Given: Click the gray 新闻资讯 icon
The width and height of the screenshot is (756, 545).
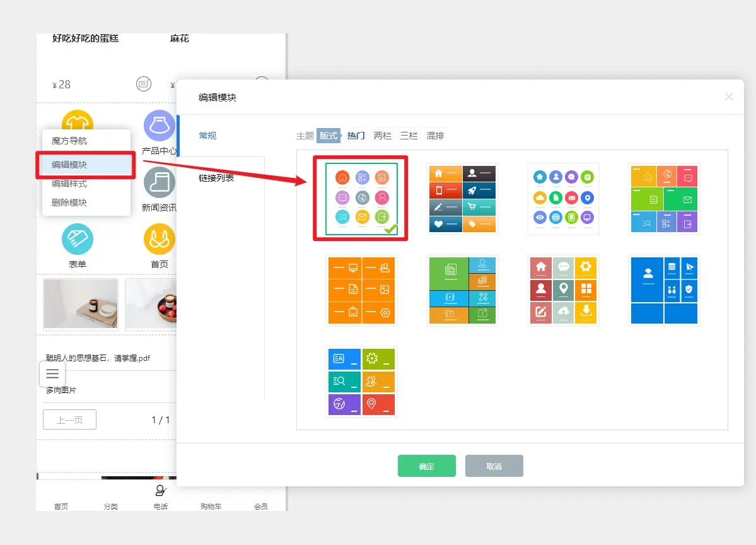Looking at the screenshot, I should coord(159,183).
